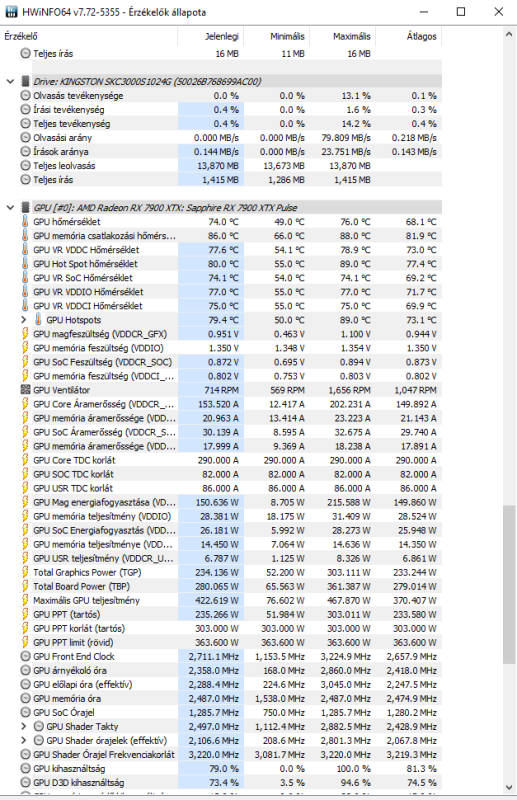Click lightning icon of GPU SOC TDC korlát

click(25, 474)
